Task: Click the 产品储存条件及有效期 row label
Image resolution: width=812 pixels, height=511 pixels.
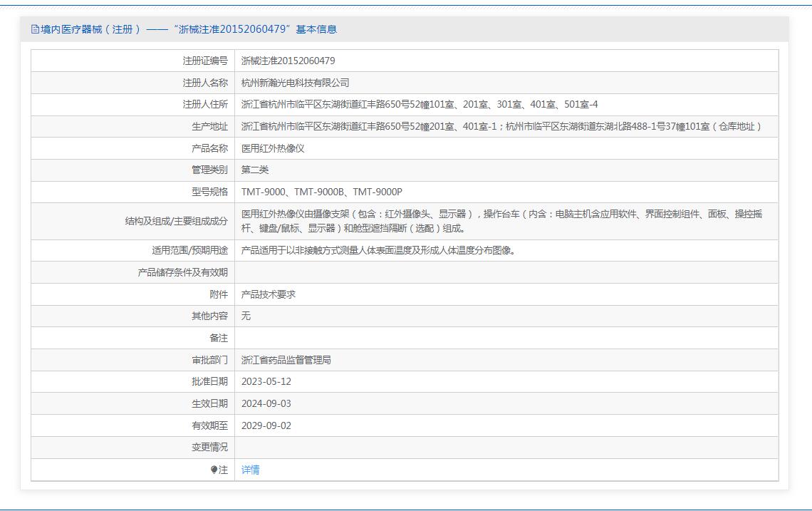Action: [x=182, y=272]
